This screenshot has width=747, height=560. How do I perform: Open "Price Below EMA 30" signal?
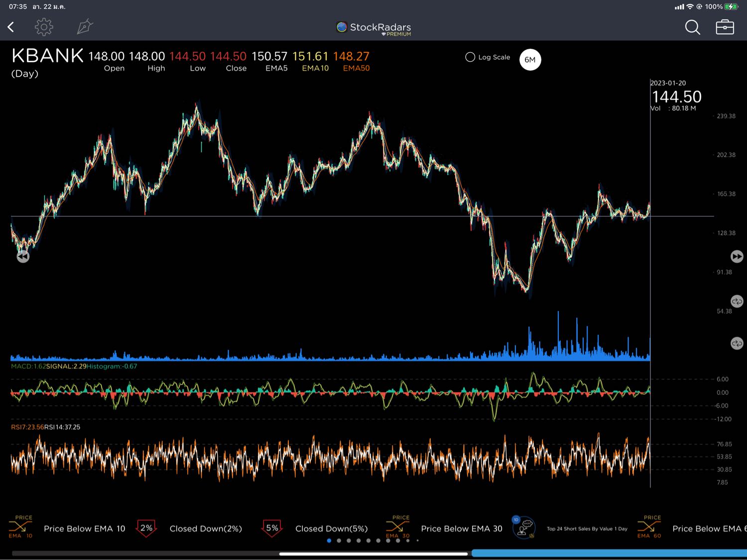[462, 529]
